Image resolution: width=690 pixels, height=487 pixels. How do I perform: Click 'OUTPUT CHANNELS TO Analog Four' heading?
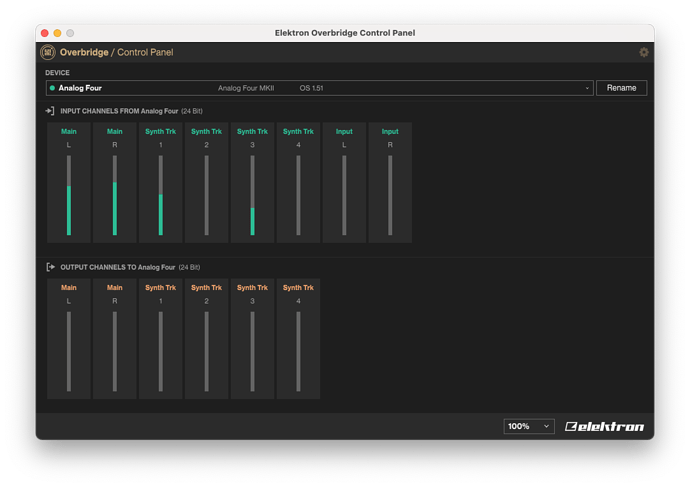117,267
